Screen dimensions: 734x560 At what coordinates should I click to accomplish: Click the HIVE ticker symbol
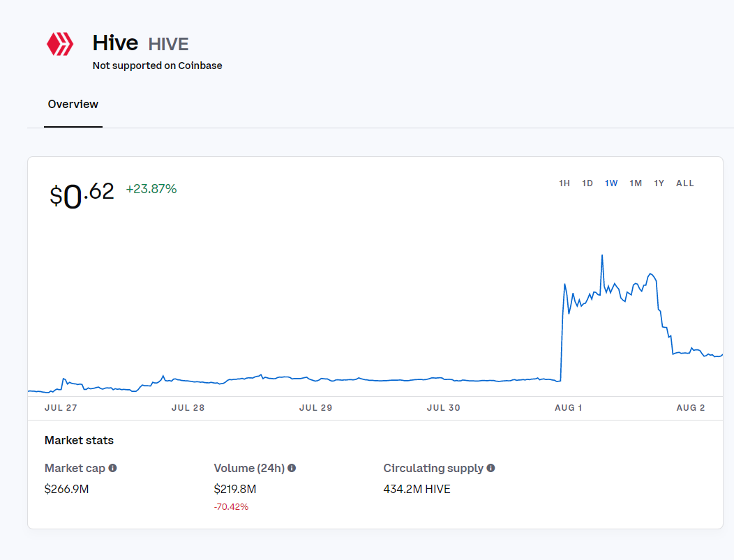tap(169, 45)
